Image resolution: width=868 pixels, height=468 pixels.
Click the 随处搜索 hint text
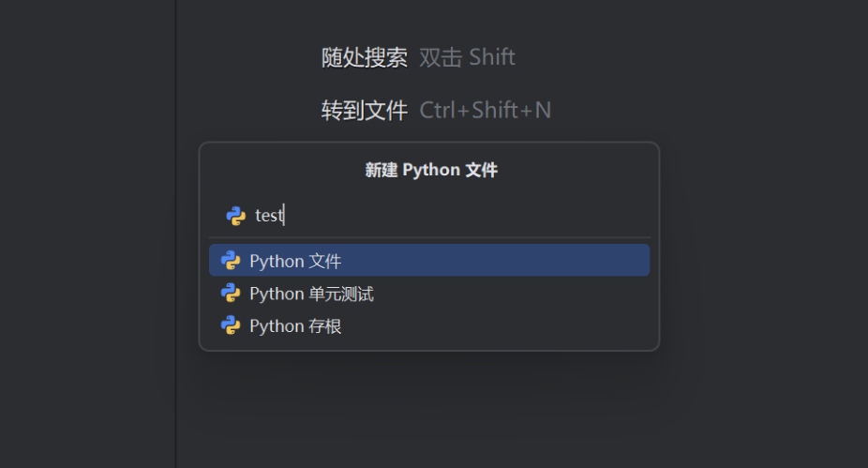[365, 57]
